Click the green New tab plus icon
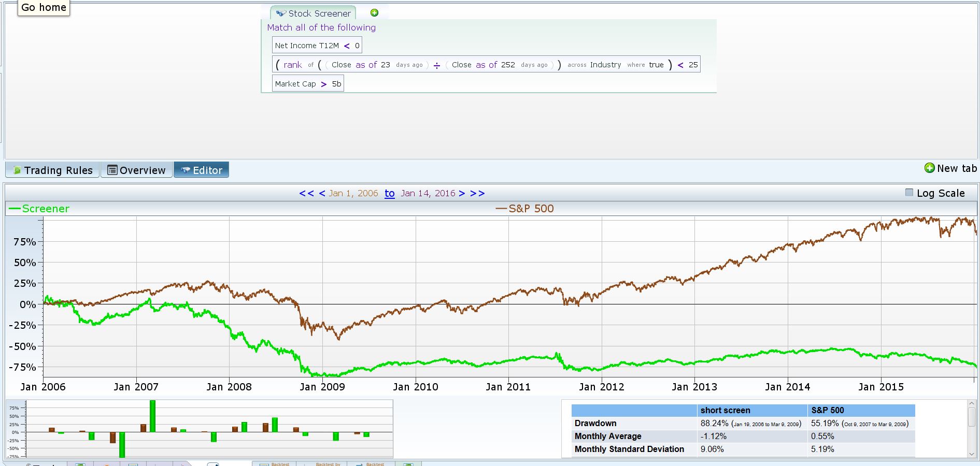 930,168
